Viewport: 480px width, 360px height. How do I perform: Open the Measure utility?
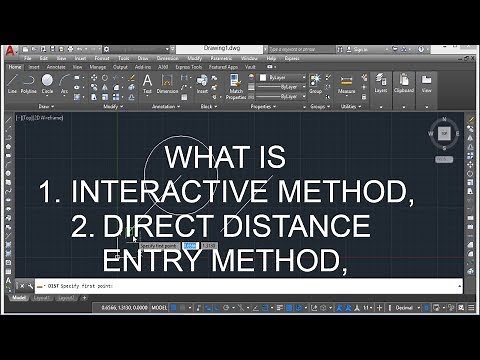click(x=346, y=84)
